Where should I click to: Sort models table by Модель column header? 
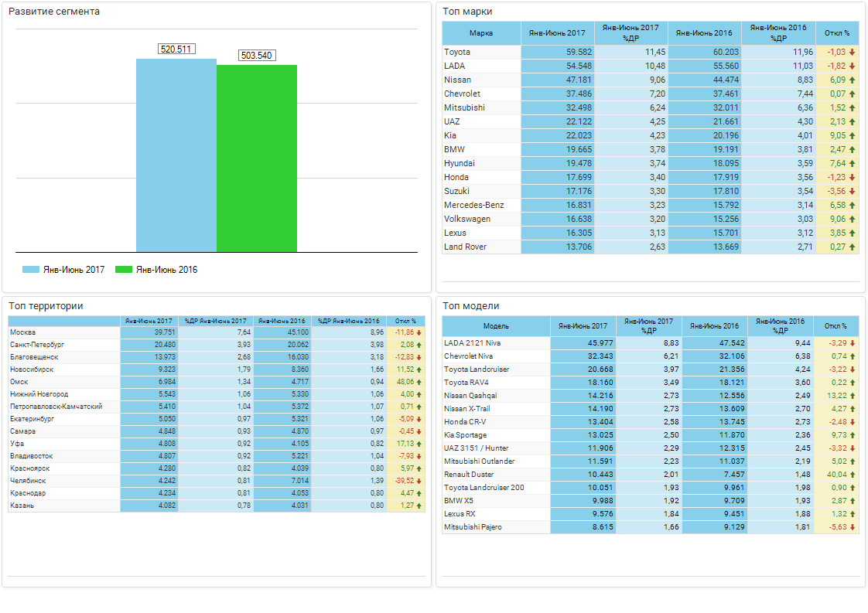[x=496, y=326]
